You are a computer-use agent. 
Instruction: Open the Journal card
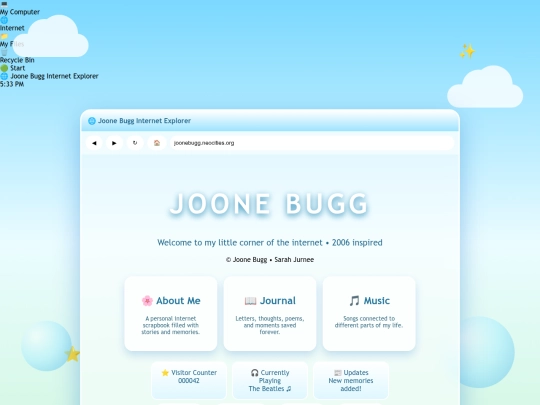pos(270,314)
